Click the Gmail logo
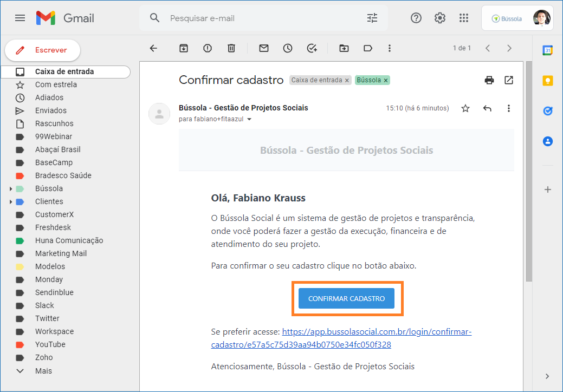 (65, 18)
